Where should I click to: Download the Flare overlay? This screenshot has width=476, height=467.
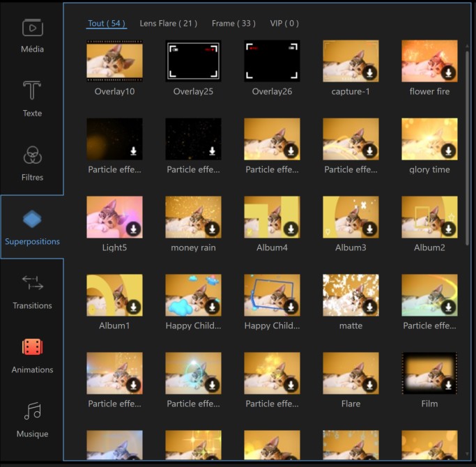tap(369, 385)
